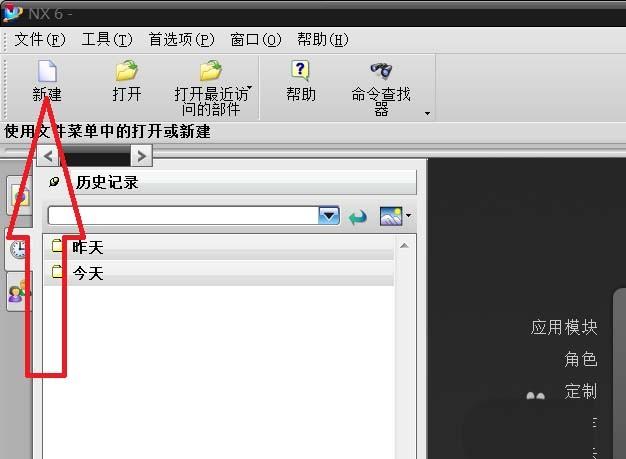Select the 今天 history row
Screen dimensions: 626x459
[219, 273]
